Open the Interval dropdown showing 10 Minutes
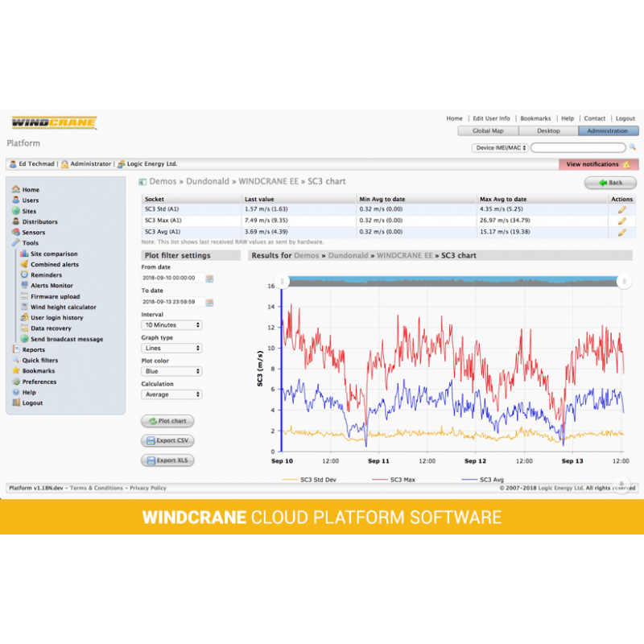Screen dimensions: 644x644 (171, 325)
